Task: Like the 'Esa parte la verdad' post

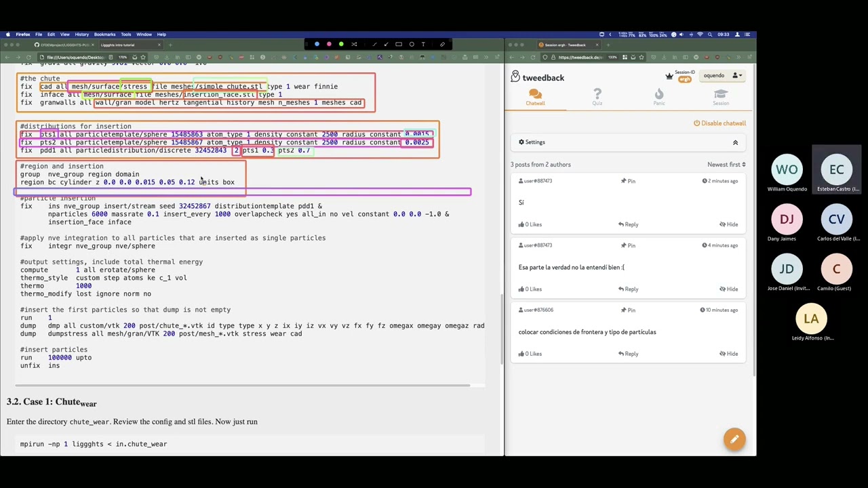Action: coord(530,289)
